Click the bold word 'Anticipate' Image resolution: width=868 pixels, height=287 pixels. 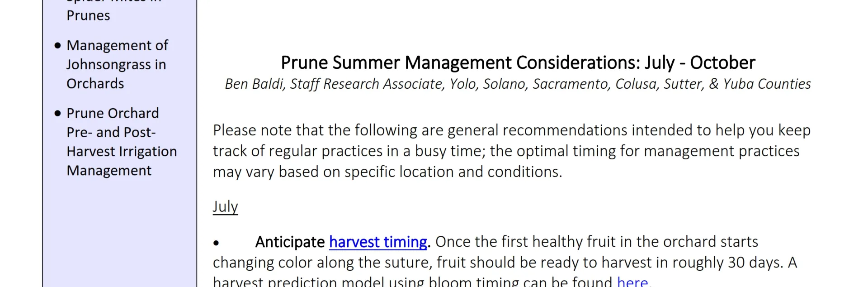[290, 242]
